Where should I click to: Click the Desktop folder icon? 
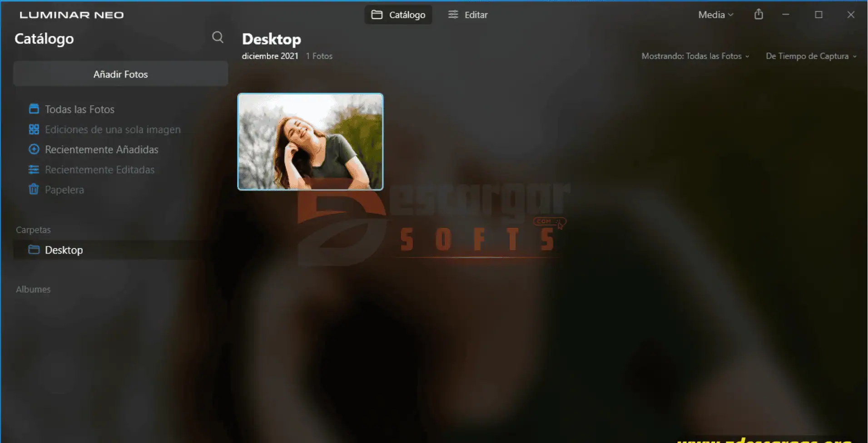point(34,250)
